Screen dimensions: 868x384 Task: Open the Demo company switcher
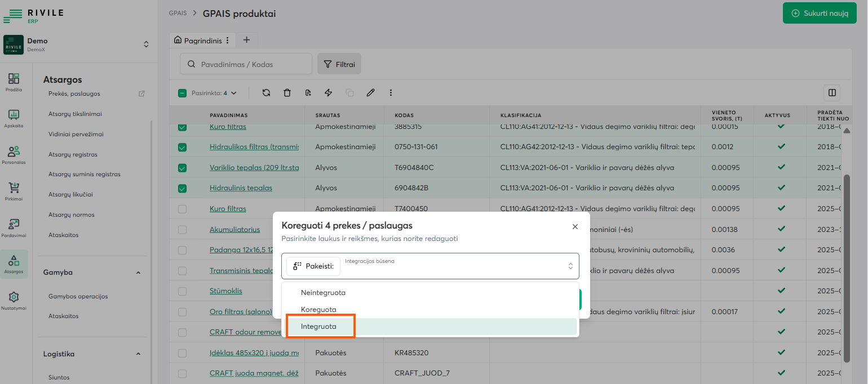coord(146,44)
